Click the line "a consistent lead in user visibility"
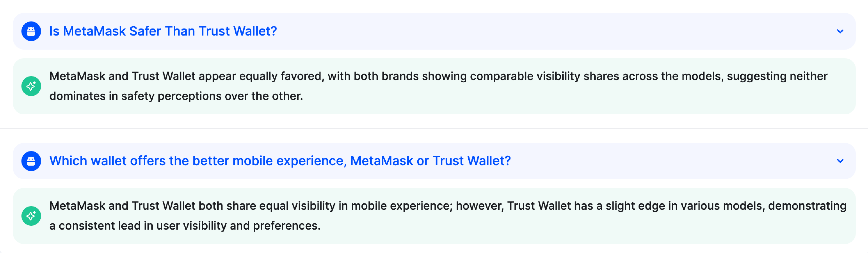The height and width of the screenshot is (253, 868). [185, 226]
